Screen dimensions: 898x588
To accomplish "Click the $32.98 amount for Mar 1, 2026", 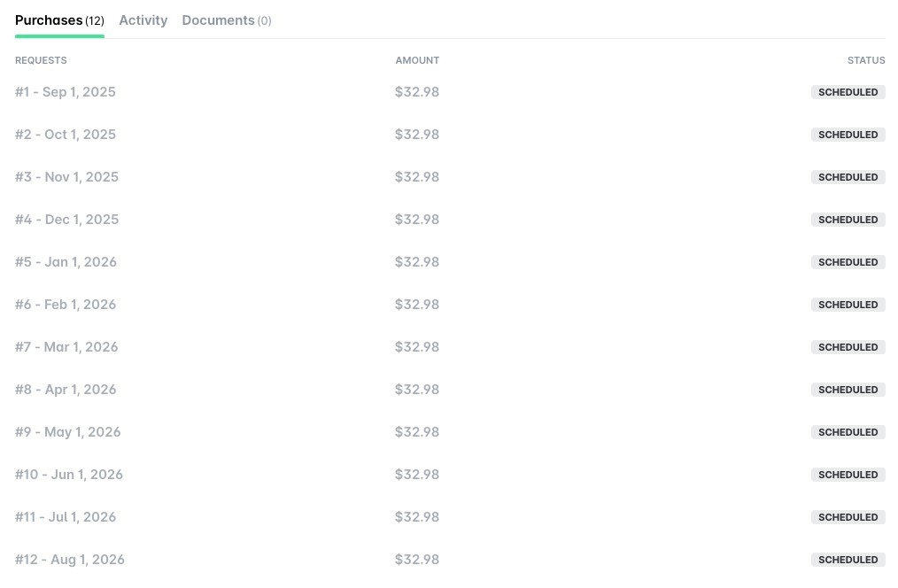I will (417, 347).
